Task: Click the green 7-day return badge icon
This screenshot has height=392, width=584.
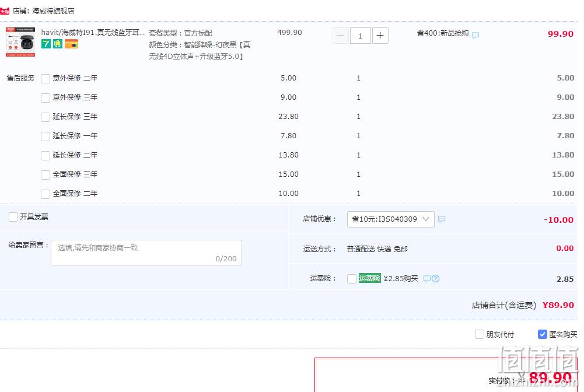Action: [x=46, y=44]
